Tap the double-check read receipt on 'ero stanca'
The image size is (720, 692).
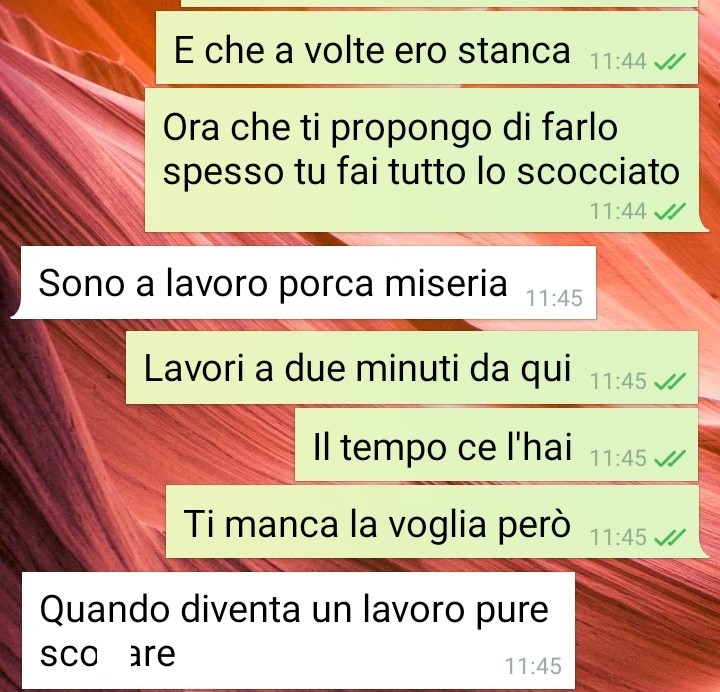[669, 61]
